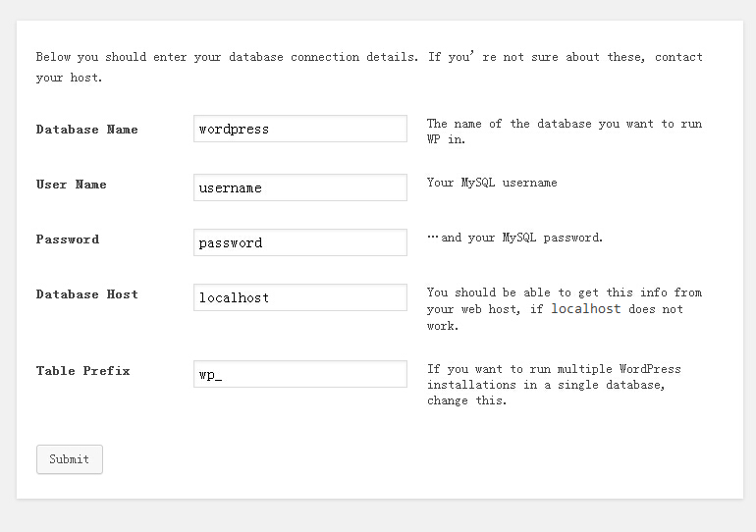Screen dimensions: 756x532
Task: Click the "Password" field label
Action: 68,239
